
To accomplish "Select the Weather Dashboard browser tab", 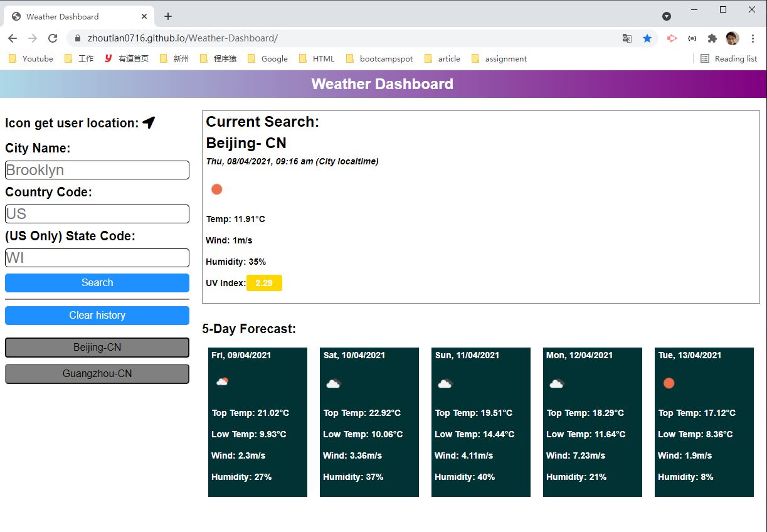I will click(78, 16).
